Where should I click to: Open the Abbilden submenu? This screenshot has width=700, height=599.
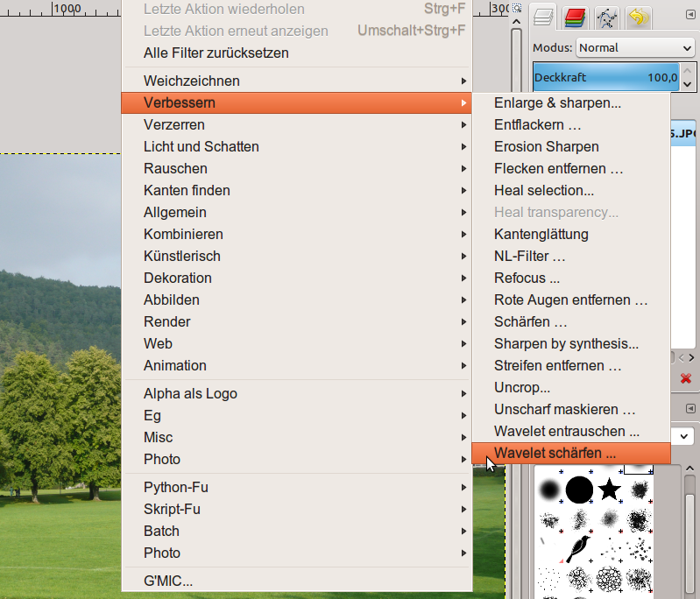[x=296, y=300]
